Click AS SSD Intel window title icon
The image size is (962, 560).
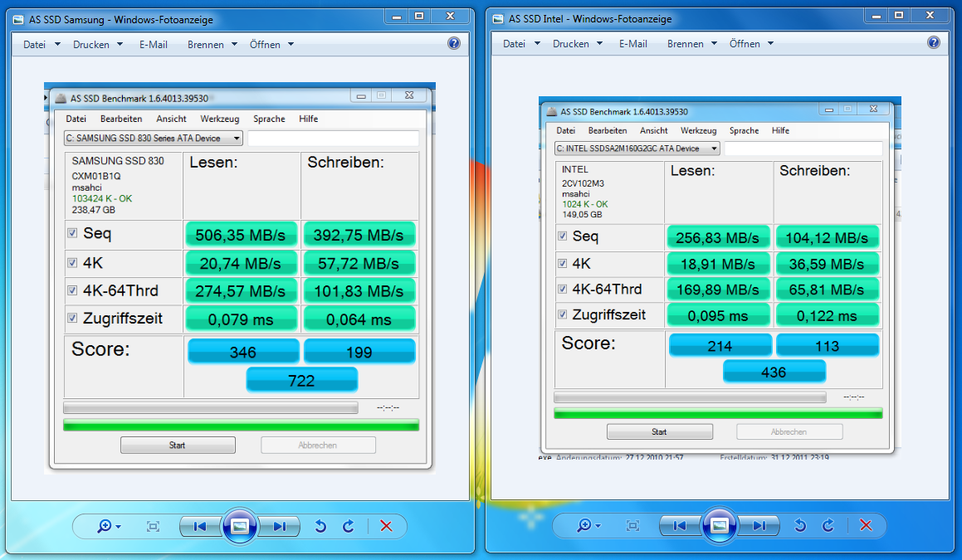coord(498,19)
